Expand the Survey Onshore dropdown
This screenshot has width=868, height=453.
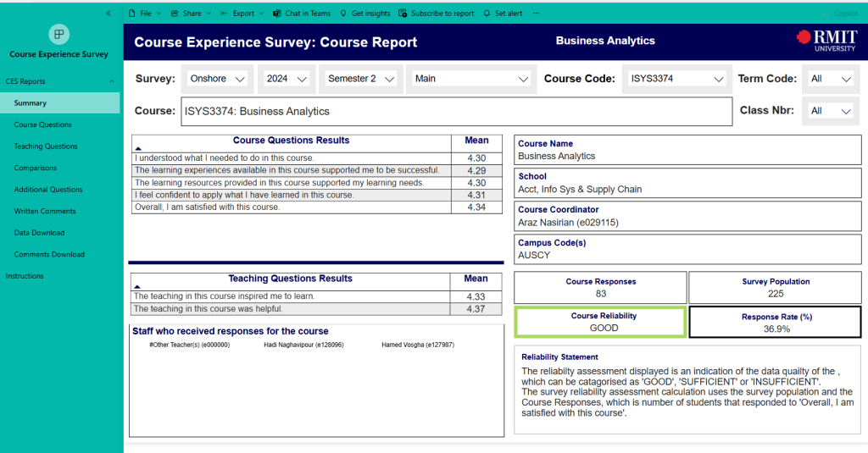[x=217, y=79]
